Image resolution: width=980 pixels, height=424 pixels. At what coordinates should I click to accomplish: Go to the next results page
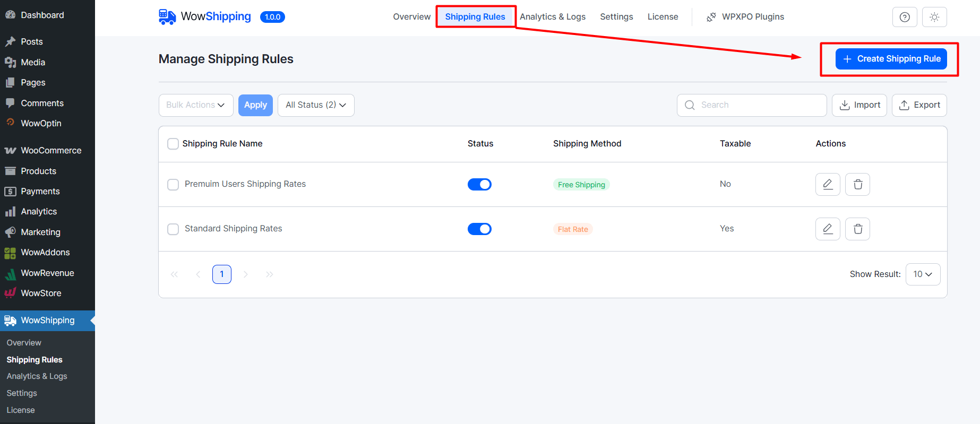point(246,274)
